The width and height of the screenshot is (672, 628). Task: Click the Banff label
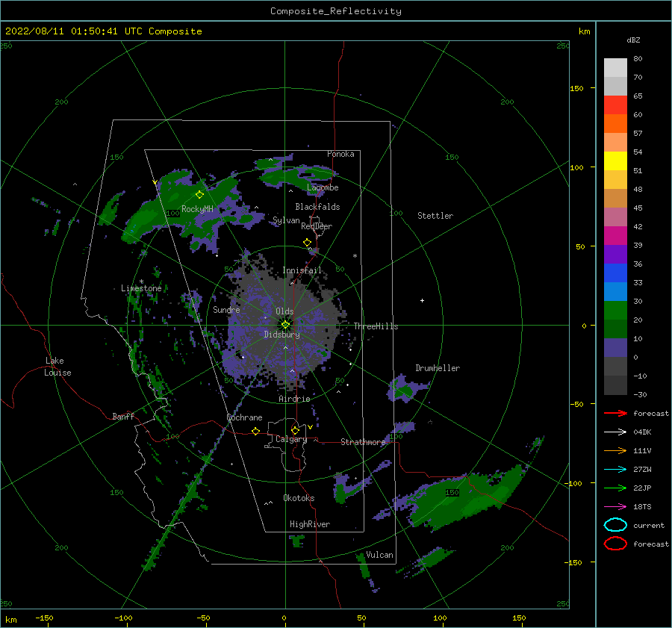click(123, 417)
